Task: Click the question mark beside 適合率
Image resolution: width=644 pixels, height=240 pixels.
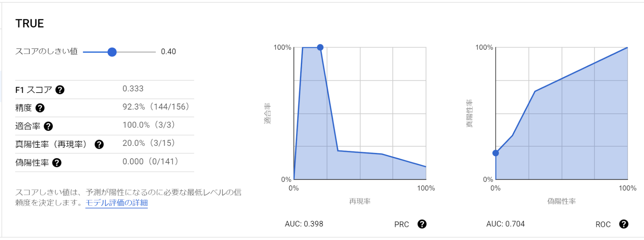Action: 48,126
